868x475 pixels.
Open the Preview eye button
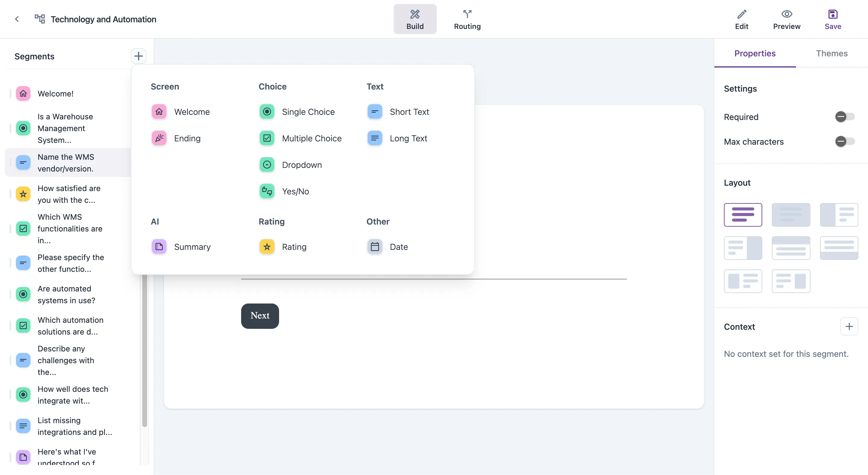pyautogui.click(x=786, y=19)
